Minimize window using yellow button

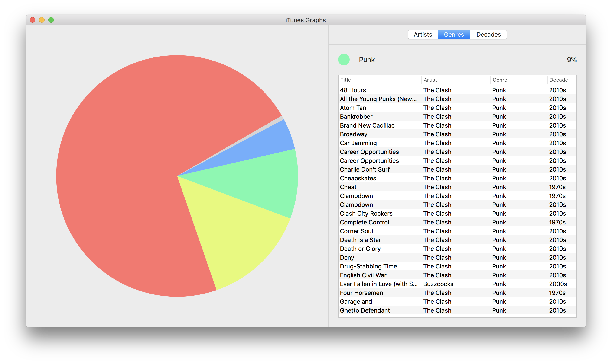tap(42, 20)
